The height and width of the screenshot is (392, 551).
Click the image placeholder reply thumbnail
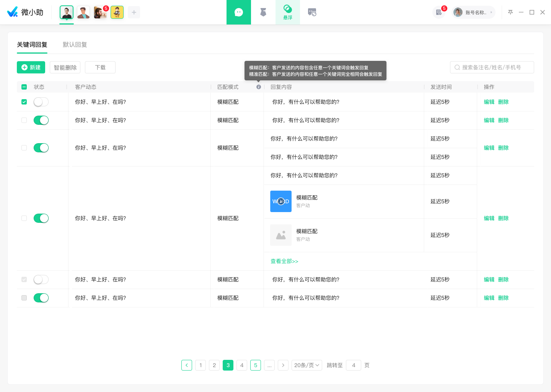tap(281, 235)
